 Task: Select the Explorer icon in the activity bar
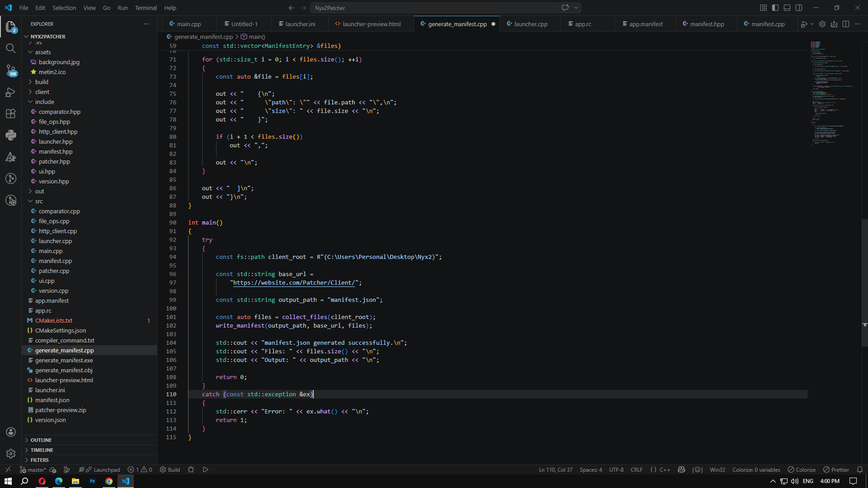pyautogui.click(x=11, y=27)
